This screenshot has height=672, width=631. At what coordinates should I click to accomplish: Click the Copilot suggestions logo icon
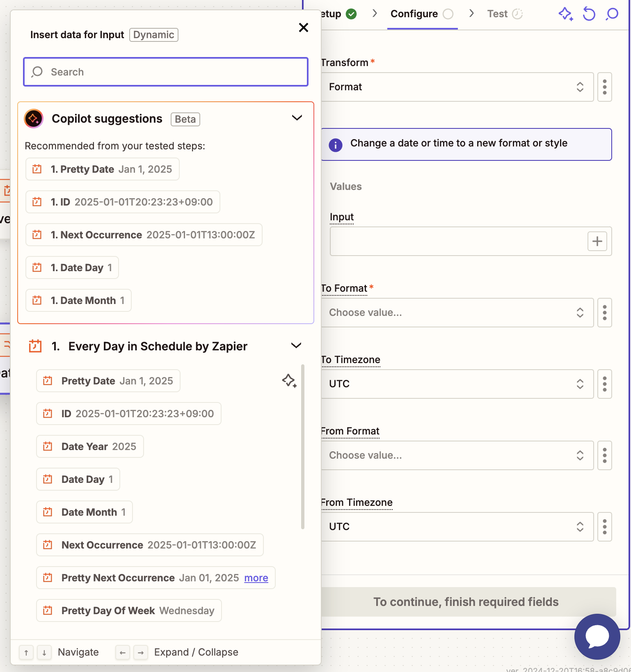[x=34, y=119]
